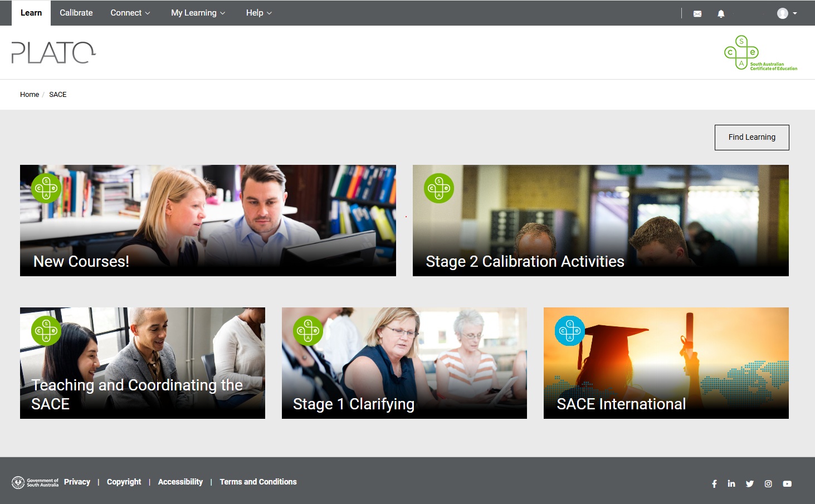This screenshot has height=504, width=815.
Task: Select the Learn tab
Action: tap(31, 13)
